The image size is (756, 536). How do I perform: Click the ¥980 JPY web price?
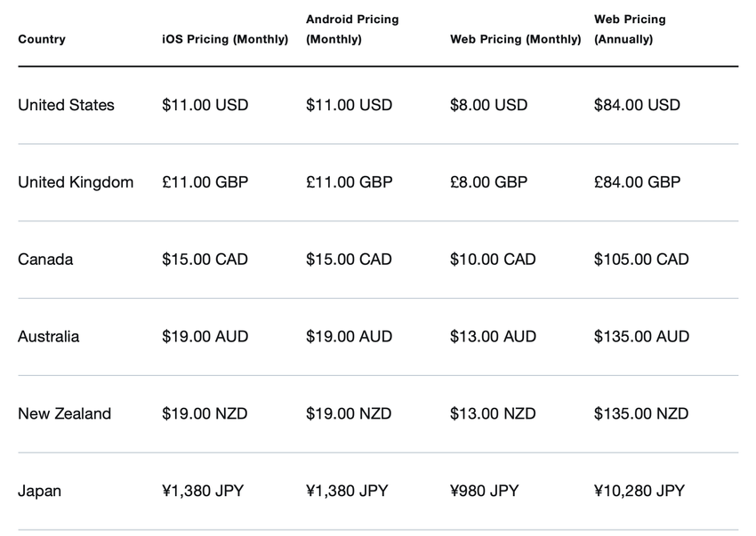tap(484, 491)
